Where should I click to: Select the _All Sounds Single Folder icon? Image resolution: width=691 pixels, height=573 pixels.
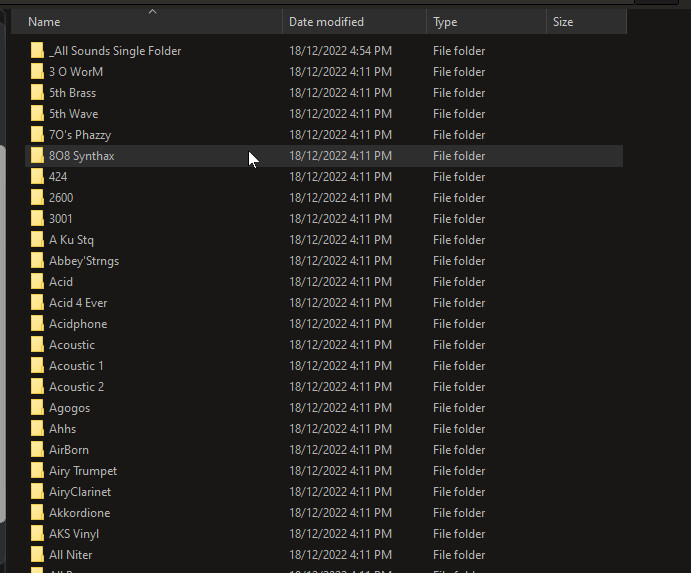click(37, 51)
